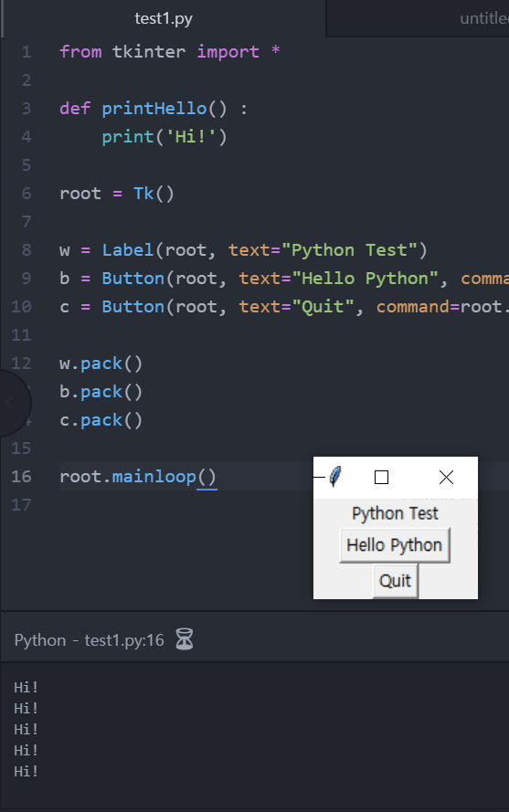Click the root.mainloop() line

(x=138, y=477)
